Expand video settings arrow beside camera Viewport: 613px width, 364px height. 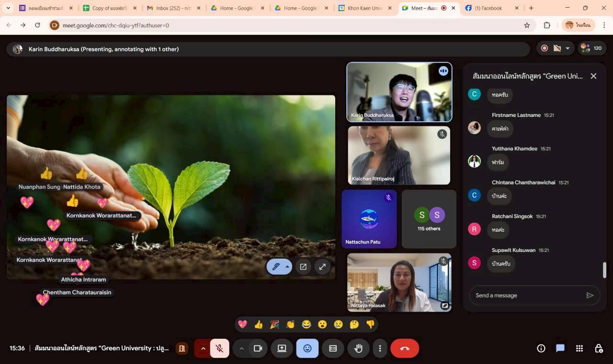241,348
